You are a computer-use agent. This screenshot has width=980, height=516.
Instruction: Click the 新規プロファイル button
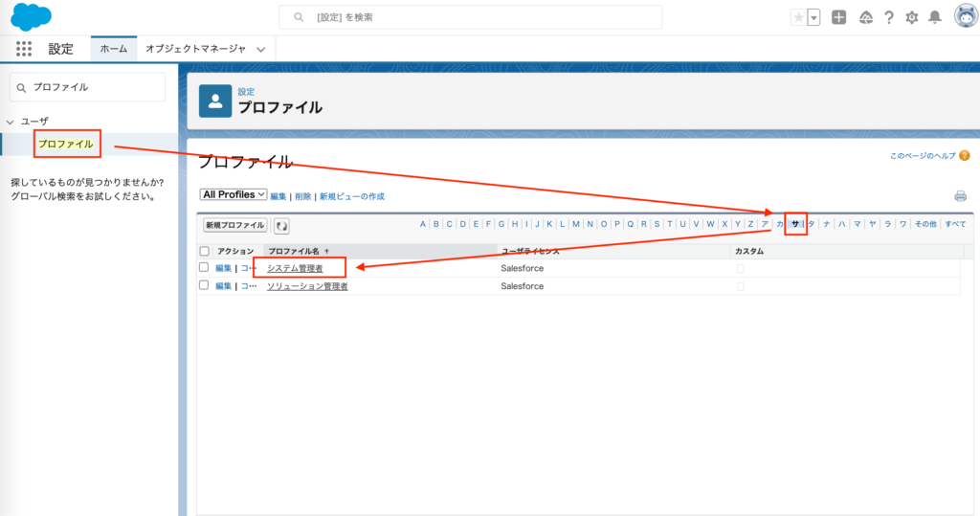coord(234,226)
